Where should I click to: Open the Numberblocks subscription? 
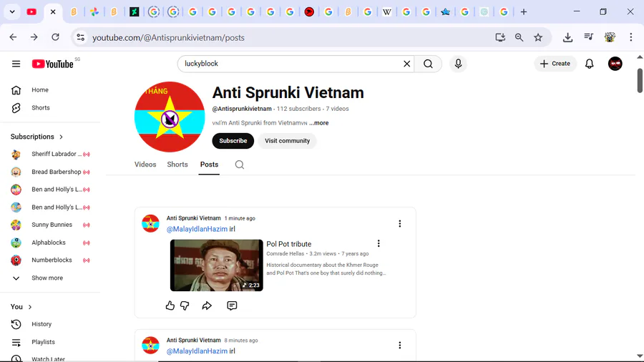[x=50, y=260]
